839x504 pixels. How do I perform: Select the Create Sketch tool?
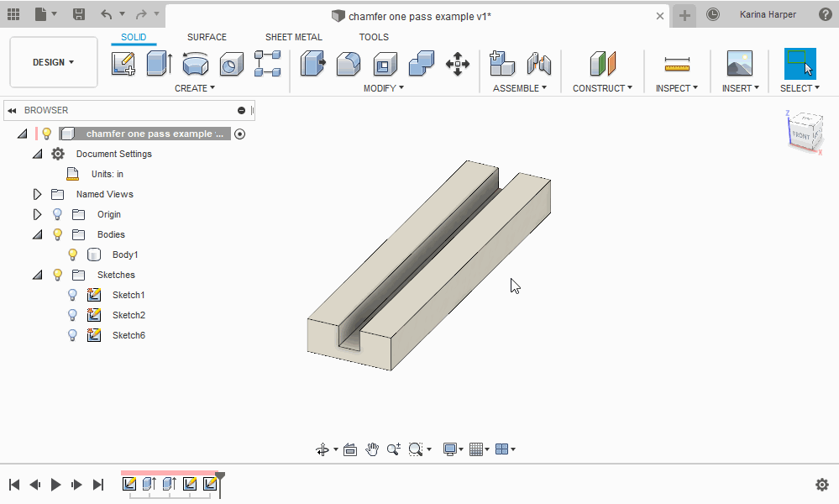pyautogui.click(x=123, y=63)
